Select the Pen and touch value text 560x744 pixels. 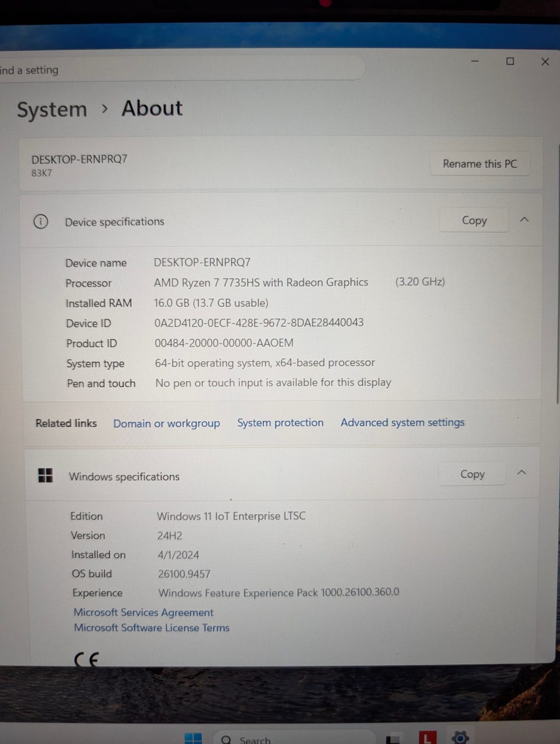point(273,383)
